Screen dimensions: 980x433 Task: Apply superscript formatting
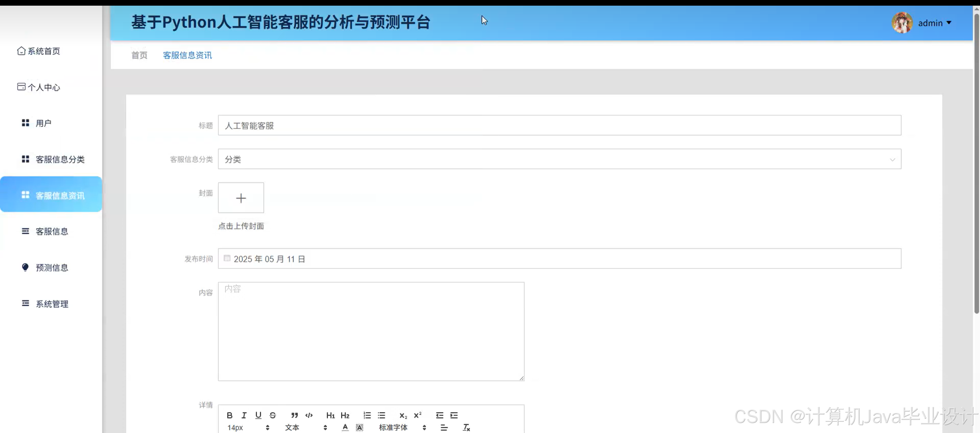[417, 415]
